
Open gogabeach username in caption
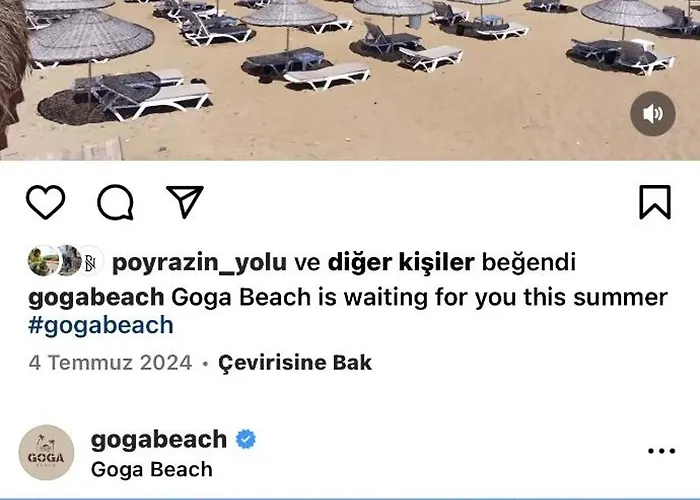click(x=96, y=297)
